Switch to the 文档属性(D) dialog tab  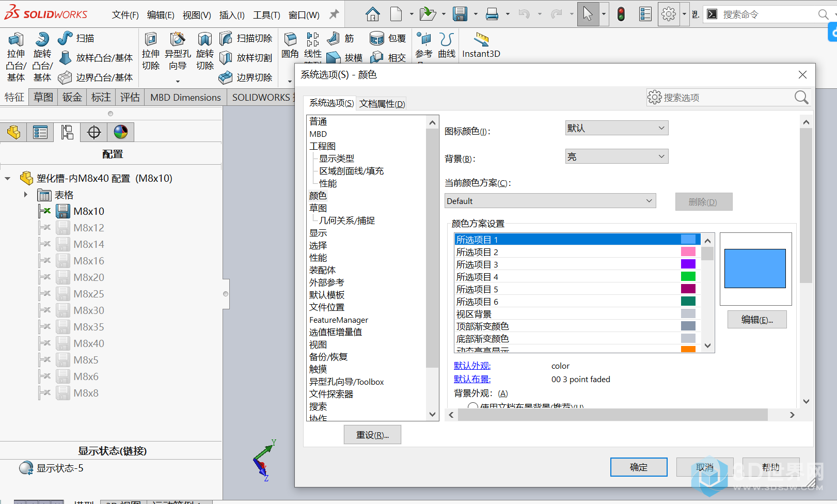pyautogui.click(x=382, y=103)
